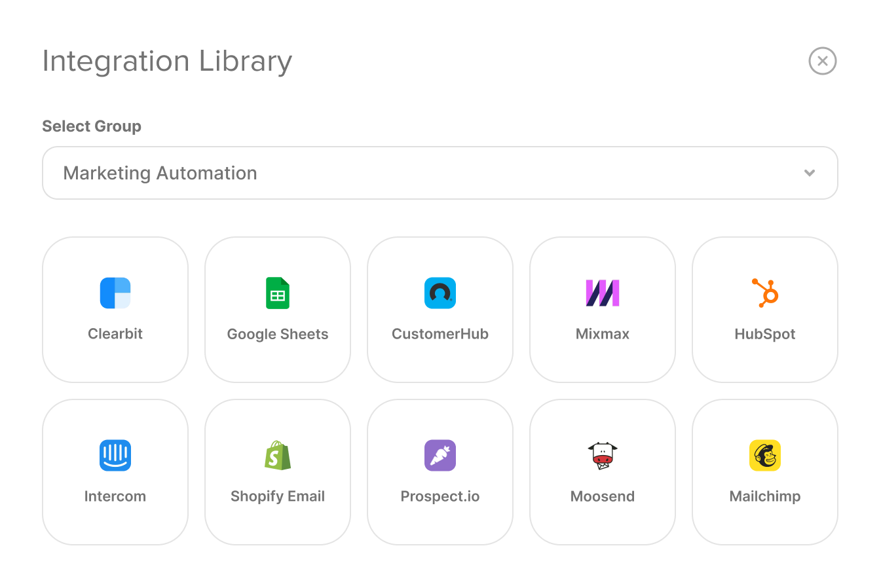Close the Integration Library dialog

[x=823, y=61]
